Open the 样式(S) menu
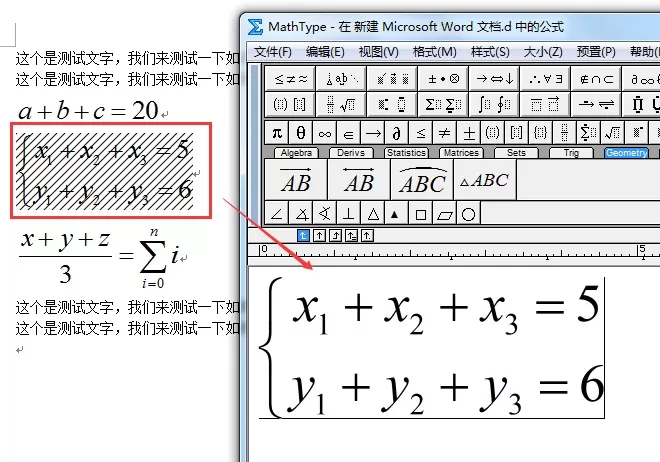 coord(490,52)
